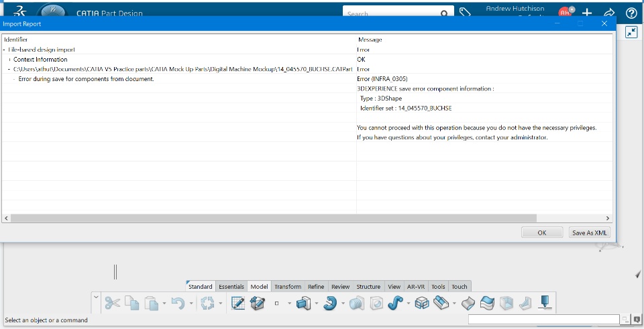Click the greyed Stiffener icon

[x=526, y=304]
